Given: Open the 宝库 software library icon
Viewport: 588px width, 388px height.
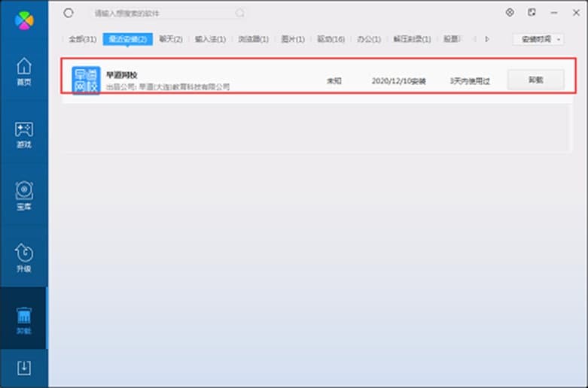Looking at the screenshot, I should [x=24, y=196].
